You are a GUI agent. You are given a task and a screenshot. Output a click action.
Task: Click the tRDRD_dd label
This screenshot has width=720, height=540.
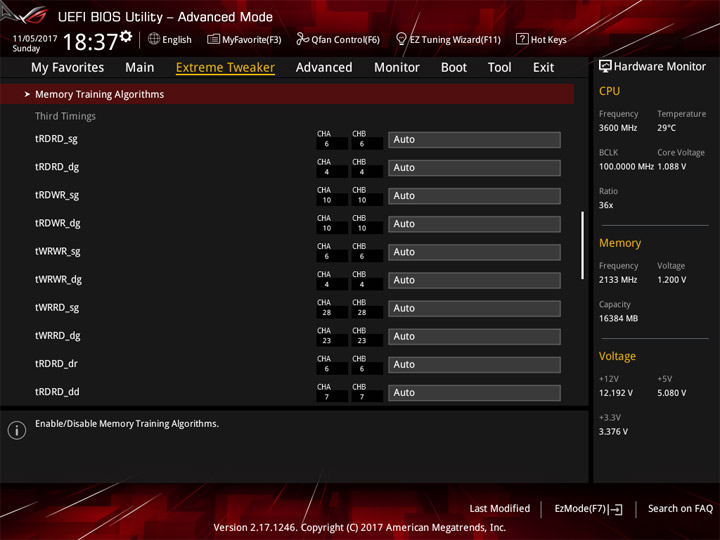click(57, 392)
